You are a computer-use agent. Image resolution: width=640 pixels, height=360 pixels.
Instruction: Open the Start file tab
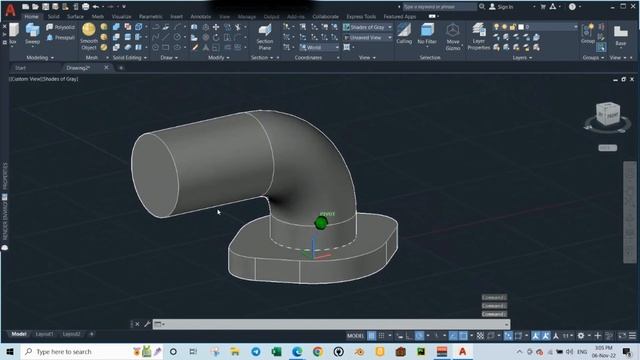[x=20, y=68]
